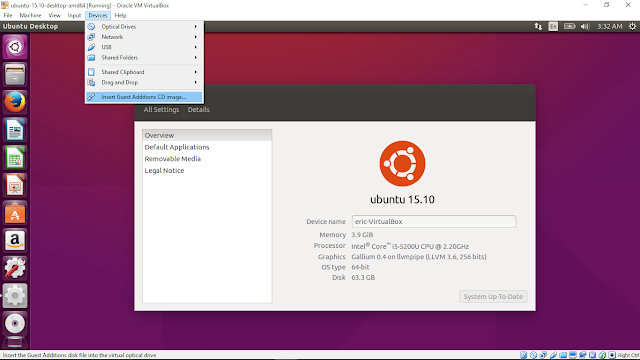Click the Processor value text
Image resolution: width=640 pixels, height=360 pixels.
click(x=410, y=246)
